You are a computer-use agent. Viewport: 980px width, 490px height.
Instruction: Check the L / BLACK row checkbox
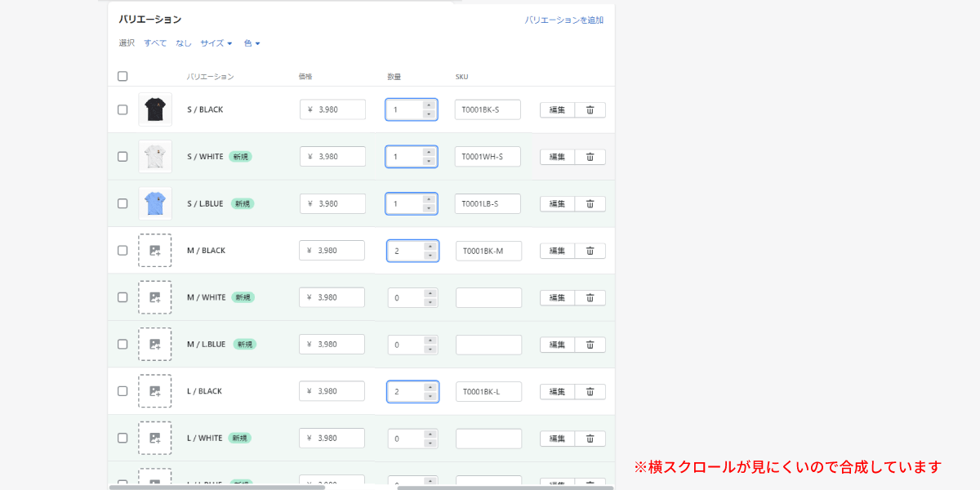point(122,391)
